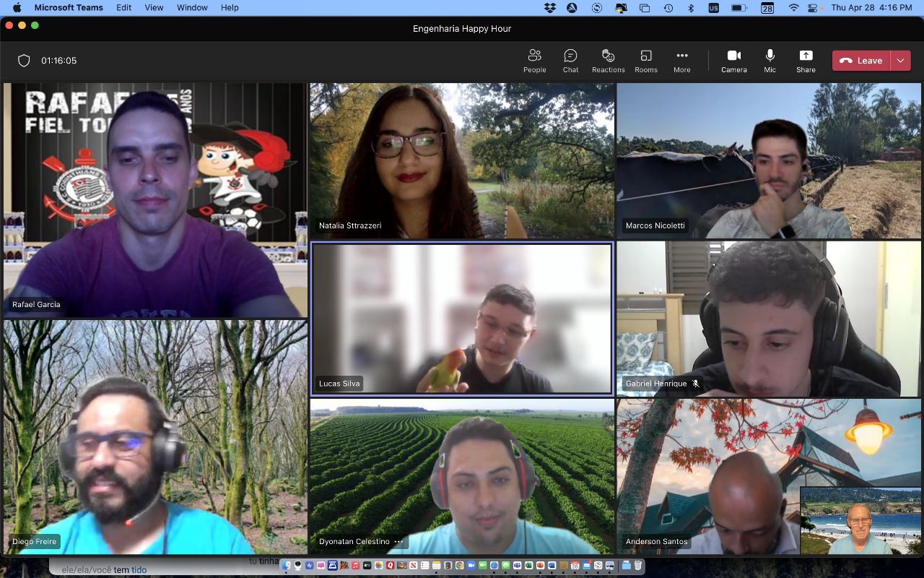Click the shield security icon
This screenshot has width=924, height=578.
point(24,61)
